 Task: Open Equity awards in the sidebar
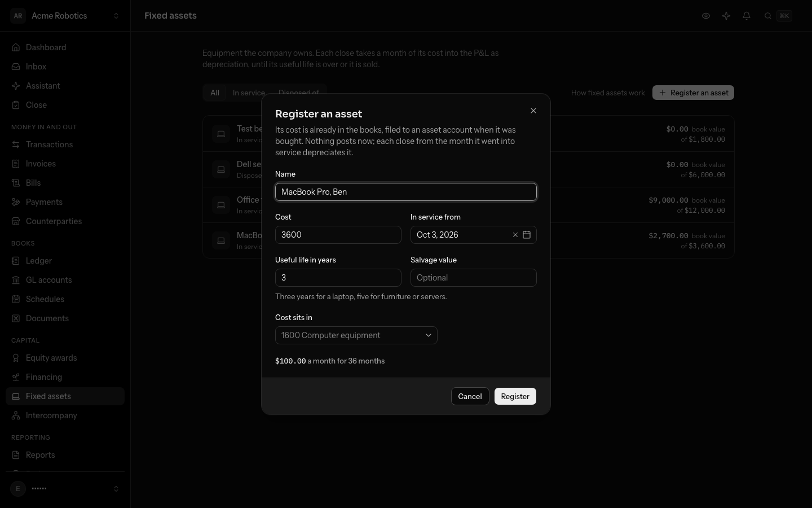coord(65,358)
